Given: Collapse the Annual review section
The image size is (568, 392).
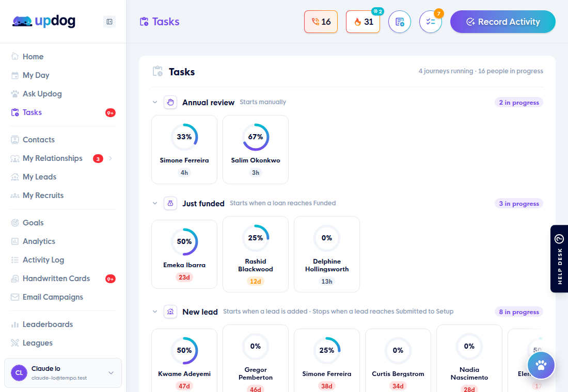Looking at the screenshot, I should (x=155, y=103).
